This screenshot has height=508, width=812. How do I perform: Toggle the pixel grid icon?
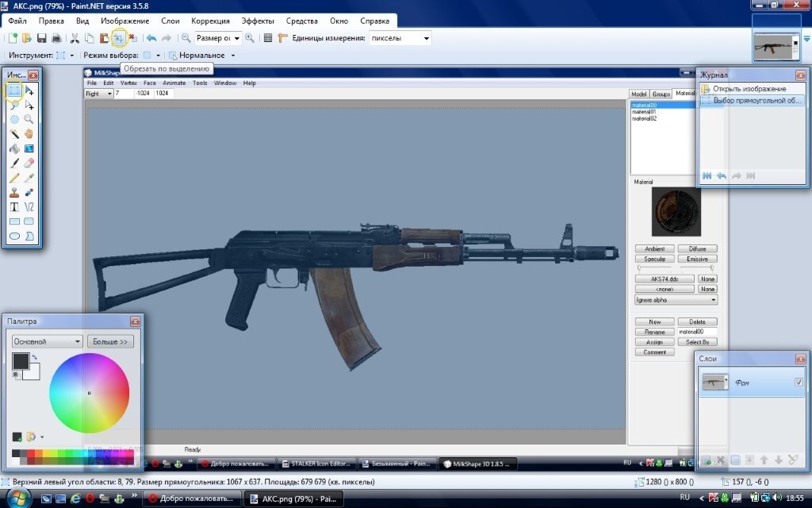pyautogui.click(x=268, y=38)
